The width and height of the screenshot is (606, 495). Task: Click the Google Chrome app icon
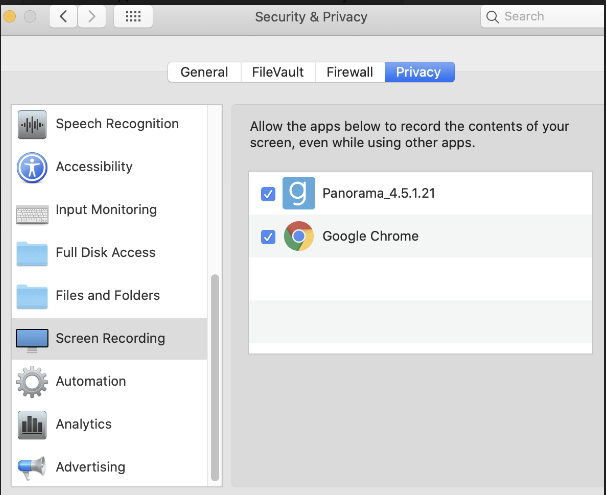coord(298,237)
